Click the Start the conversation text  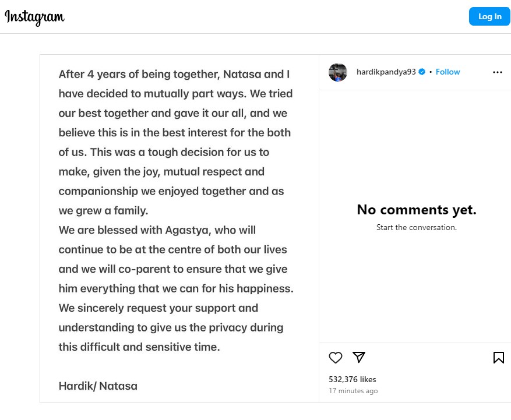417,227
